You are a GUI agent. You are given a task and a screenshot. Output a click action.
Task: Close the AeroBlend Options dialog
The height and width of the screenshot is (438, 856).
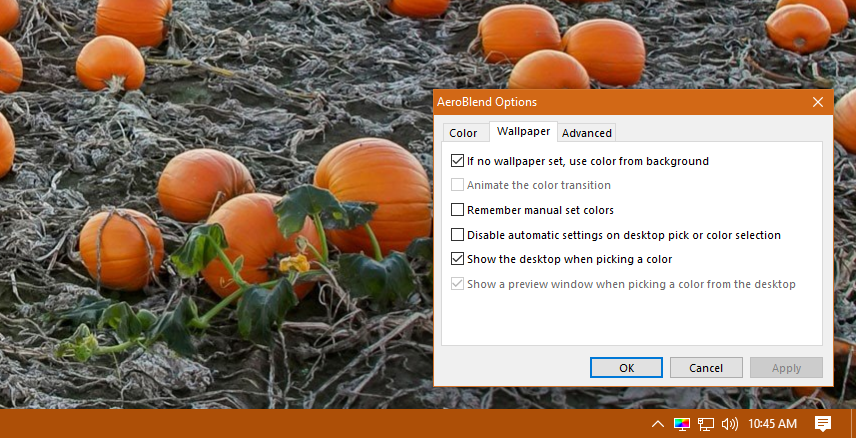(x=817, y=102)
